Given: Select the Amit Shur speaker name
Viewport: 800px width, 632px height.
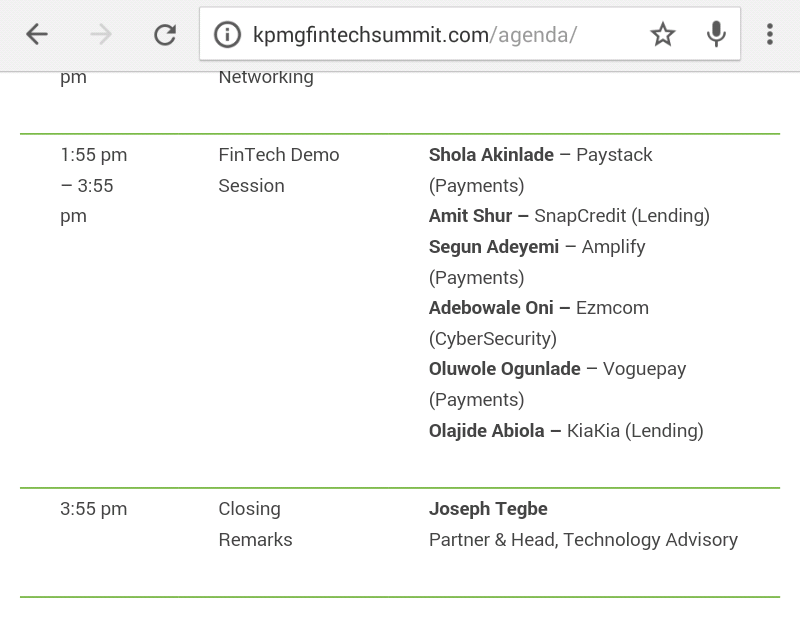Looking at the screenshot, I should pos(470,216).
